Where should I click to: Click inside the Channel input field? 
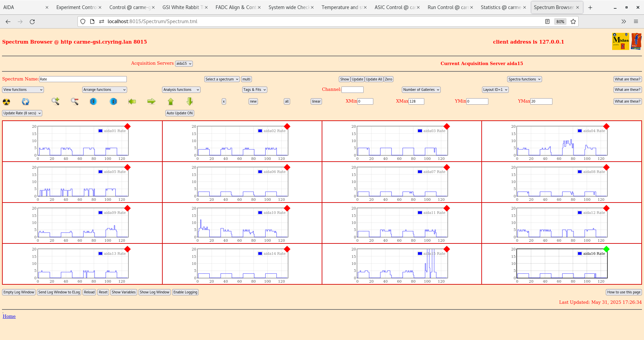click(x=353, y=90)
